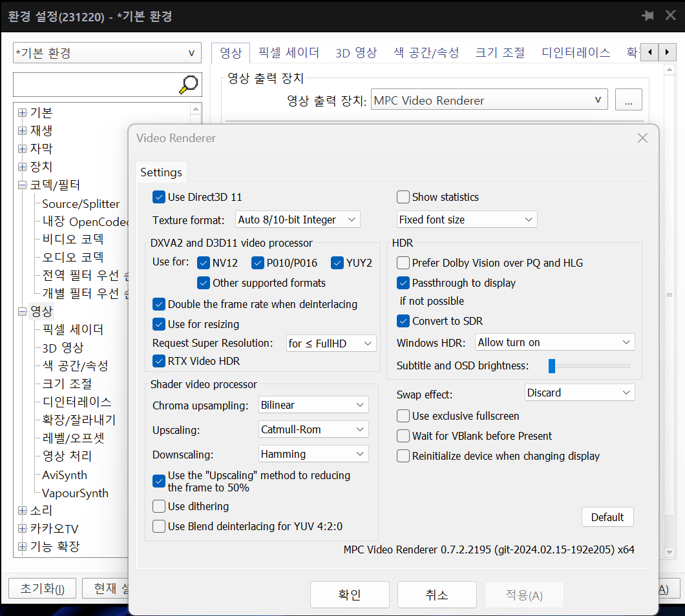685x616 pixels.
Task: Open Upscaling method dropdown
Action: point(313,429)
